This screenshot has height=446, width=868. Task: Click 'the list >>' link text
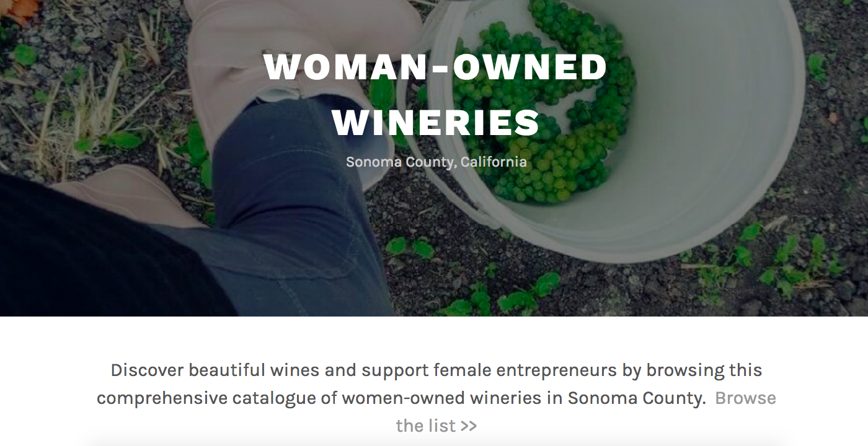(x=436, y=426)
